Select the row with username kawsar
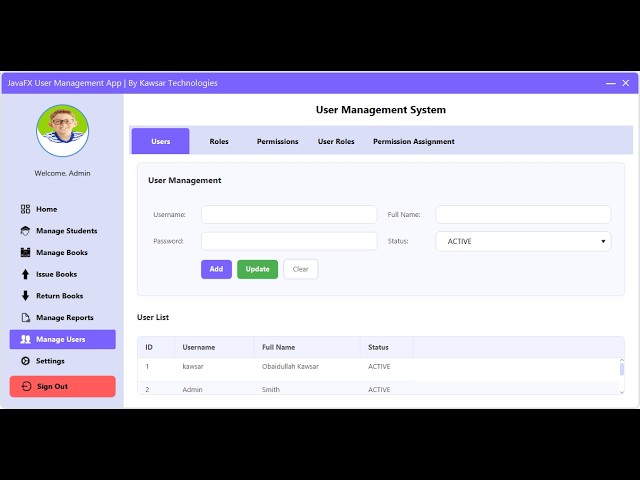Image resolution: width=640 pixels, height=480 pixels. click(378, 367)
